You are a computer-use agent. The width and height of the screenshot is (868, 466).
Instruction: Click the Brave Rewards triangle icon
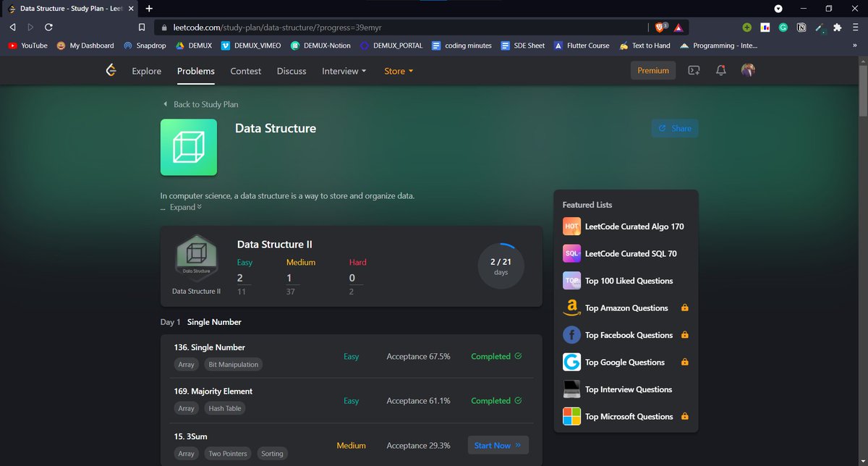coord(678,27)
